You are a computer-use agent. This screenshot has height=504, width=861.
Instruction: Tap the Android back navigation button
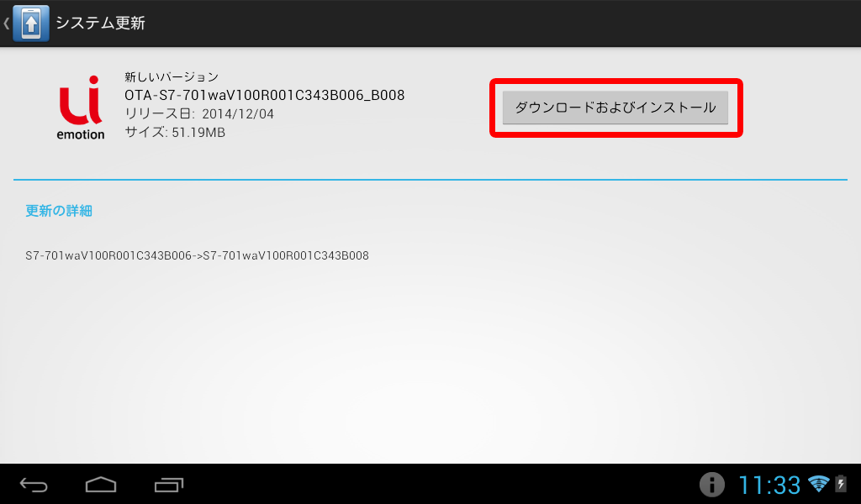click(x=34, y=485)
